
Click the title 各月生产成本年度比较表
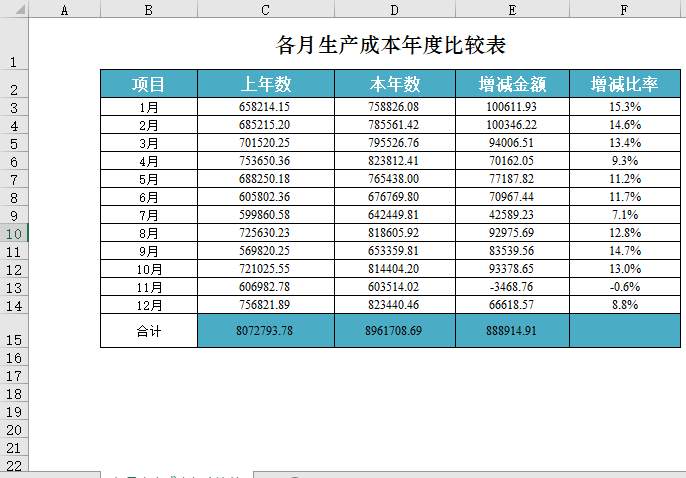(x=390, y=45)
